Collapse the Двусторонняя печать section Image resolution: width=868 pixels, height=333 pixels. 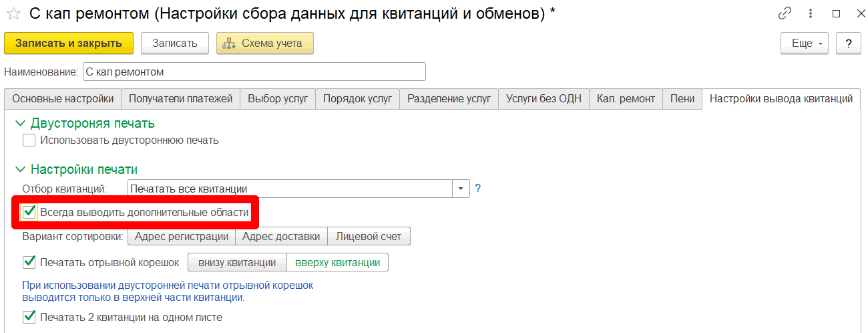click(x=21, y=123)
